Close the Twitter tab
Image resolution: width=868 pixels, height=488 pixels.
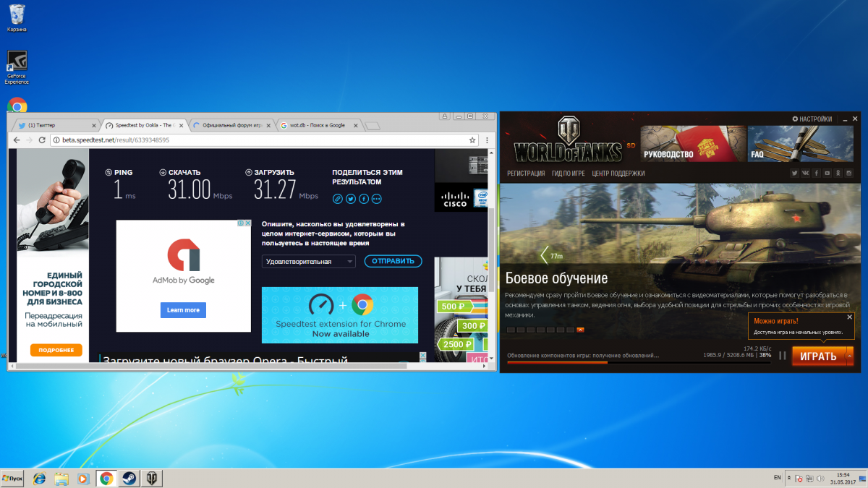[x=94, y=125]
